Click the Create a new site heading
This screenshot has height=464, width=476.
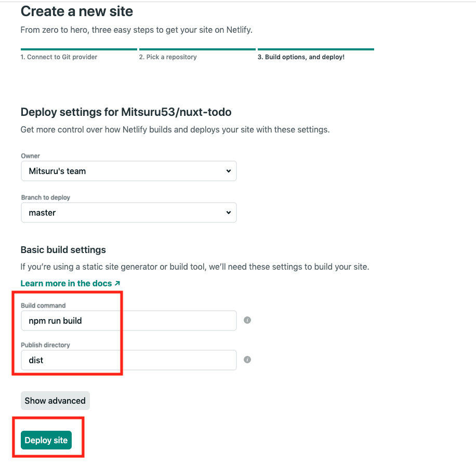[x=77, y=11]
